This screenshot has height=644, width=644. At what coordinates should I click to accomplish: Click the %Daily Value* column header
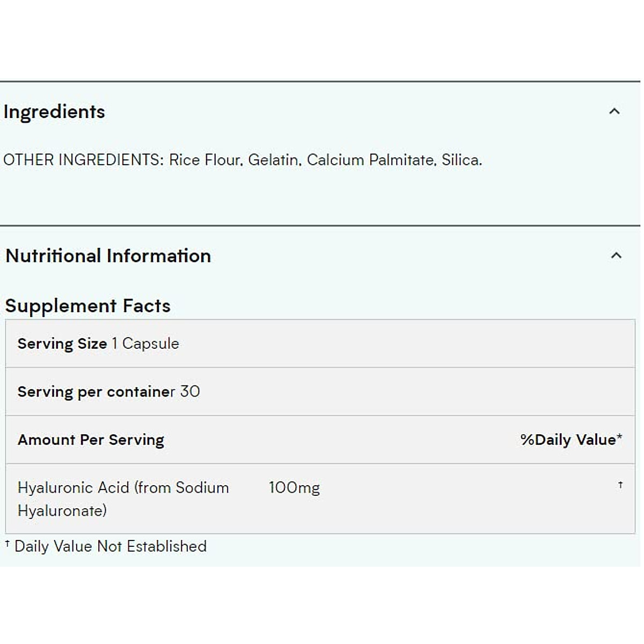coord(571,440)
